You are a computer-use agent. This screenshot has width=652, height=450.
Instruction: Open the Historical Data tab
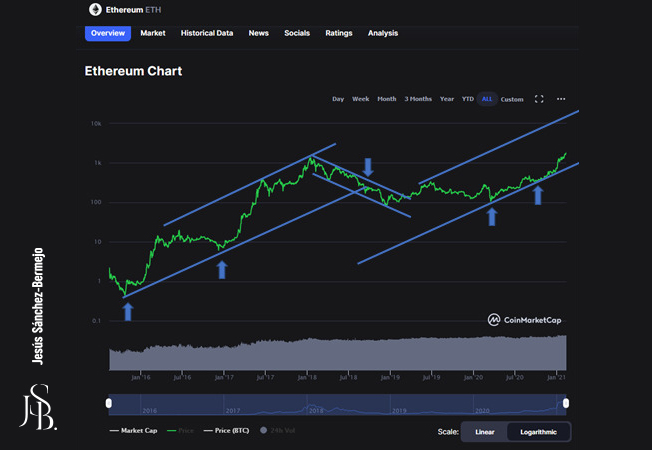[207, 33]
